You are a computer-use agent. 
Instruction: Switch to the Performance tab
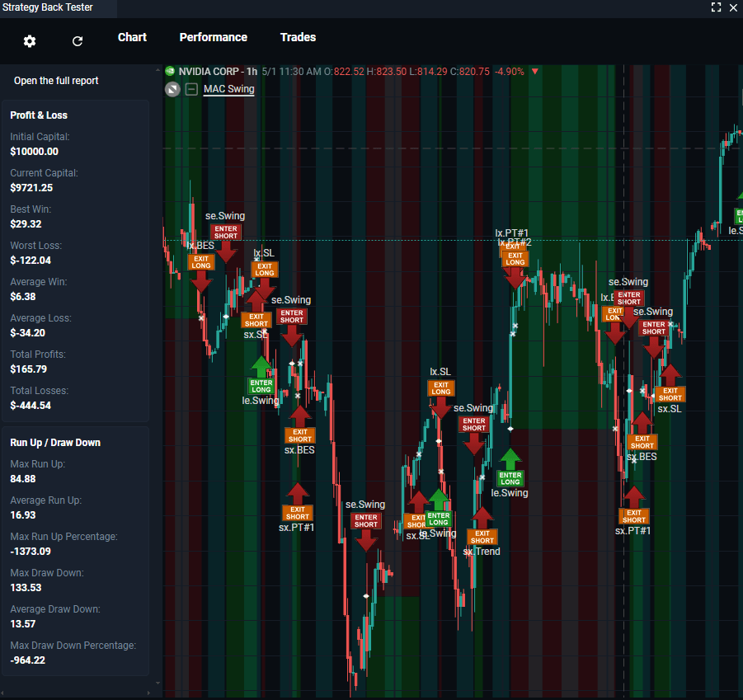point(214,37)
